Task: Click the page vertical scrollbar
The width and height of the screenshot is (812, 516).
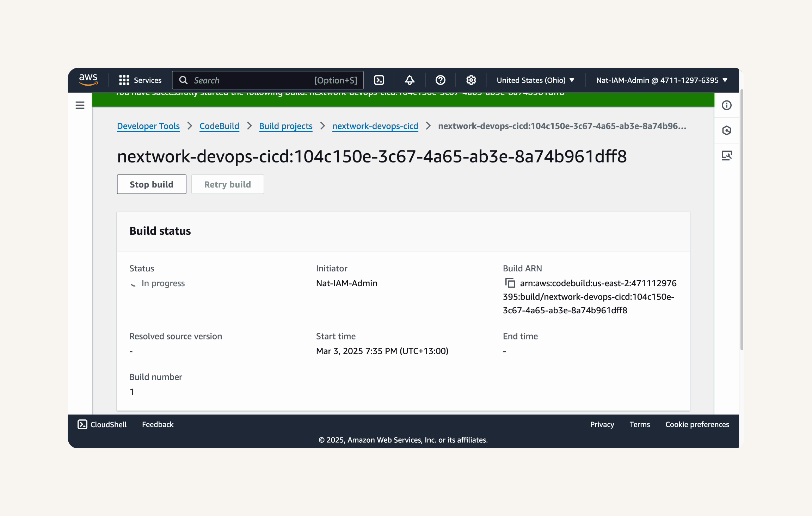Action: (x=742, y=219)
